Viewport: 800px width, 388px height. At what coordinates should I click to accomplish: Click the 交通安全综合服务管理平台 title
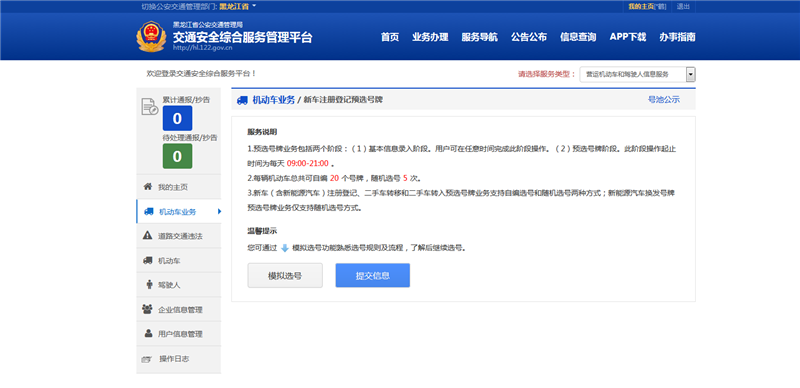[242, 37]
